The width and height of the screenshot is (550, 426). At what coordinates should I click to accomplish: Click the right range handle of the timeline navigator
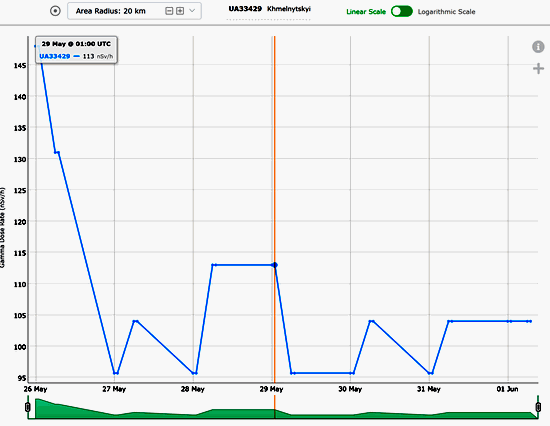(538, 407)
